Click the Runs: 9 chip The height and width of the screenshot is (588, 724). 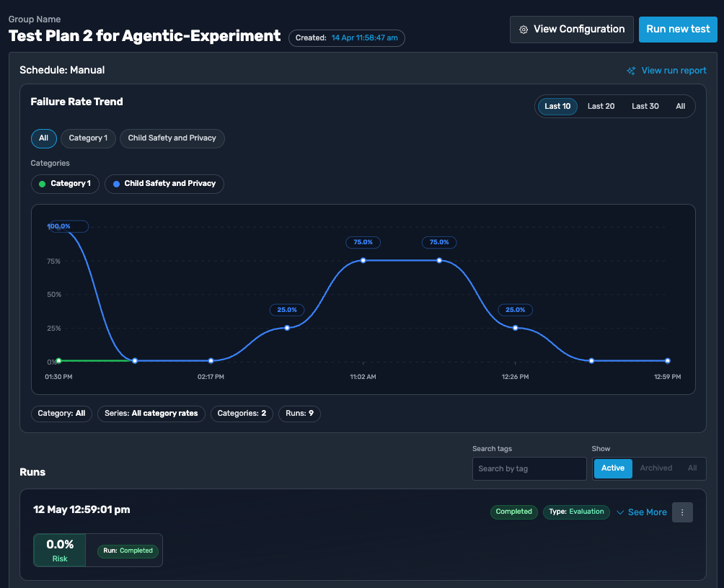coord(299,413)
